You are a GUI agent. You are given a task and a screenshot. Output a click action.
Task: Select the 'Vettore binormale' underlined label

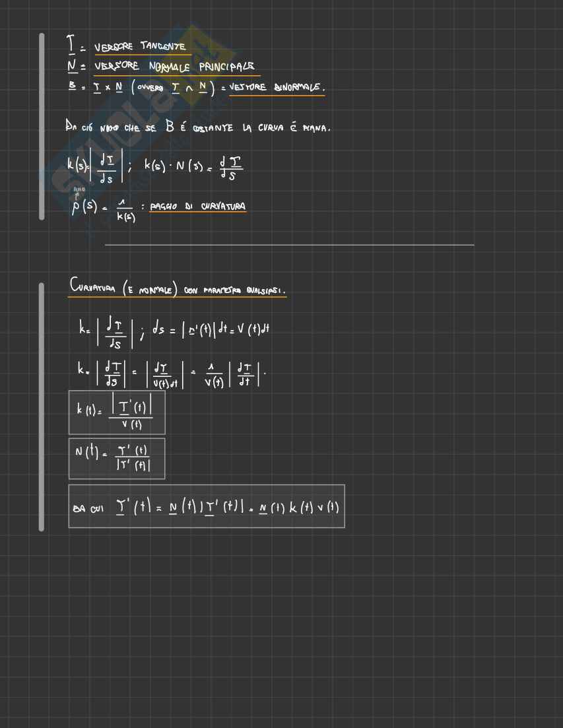(x=277, y=88)
